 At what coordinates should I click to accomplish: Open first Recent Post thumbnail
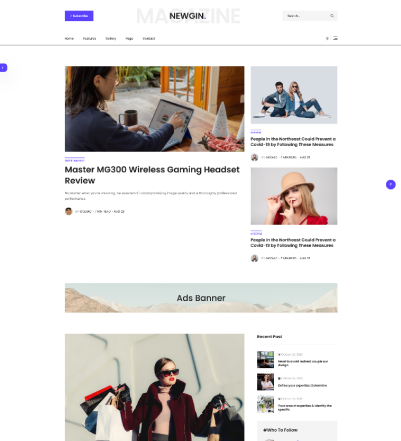(x=265, y=359)
